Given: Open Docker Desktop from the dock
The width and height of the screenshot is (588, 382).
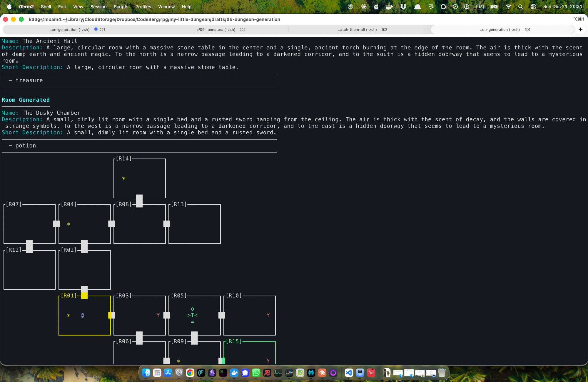Looking at the screenshot, I should pos(234,373).
